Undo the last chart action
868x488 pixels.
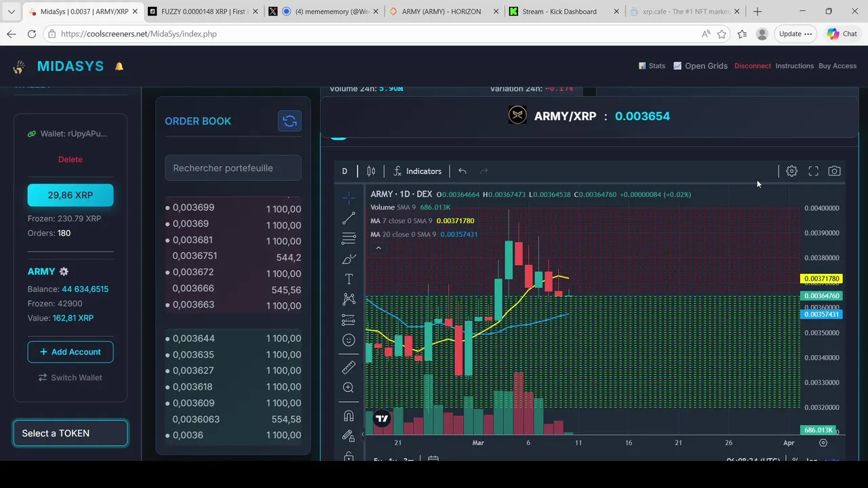[462, 171]
